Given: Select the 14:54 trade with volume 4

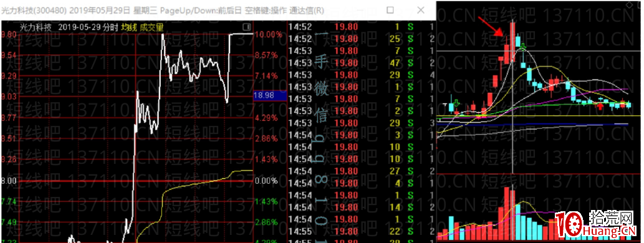Looking at the screenshot, I should point(362,183).
